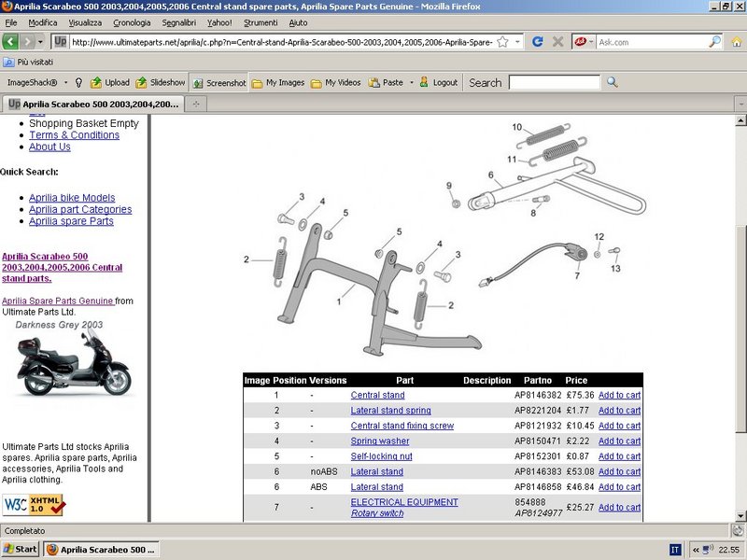Open the Segnalibri menu

tap(178, 22)
